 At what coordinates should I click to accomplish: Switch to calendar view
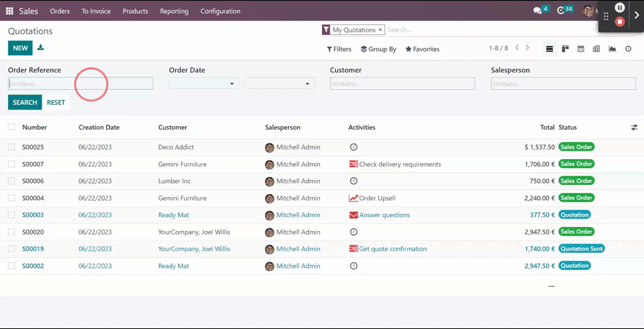click(x=581, y=49)
